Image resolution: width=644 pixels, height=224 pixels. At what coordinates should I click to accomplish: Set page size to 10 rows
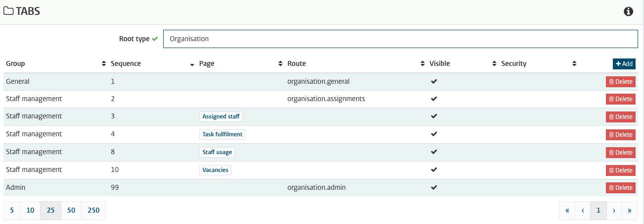30,210
